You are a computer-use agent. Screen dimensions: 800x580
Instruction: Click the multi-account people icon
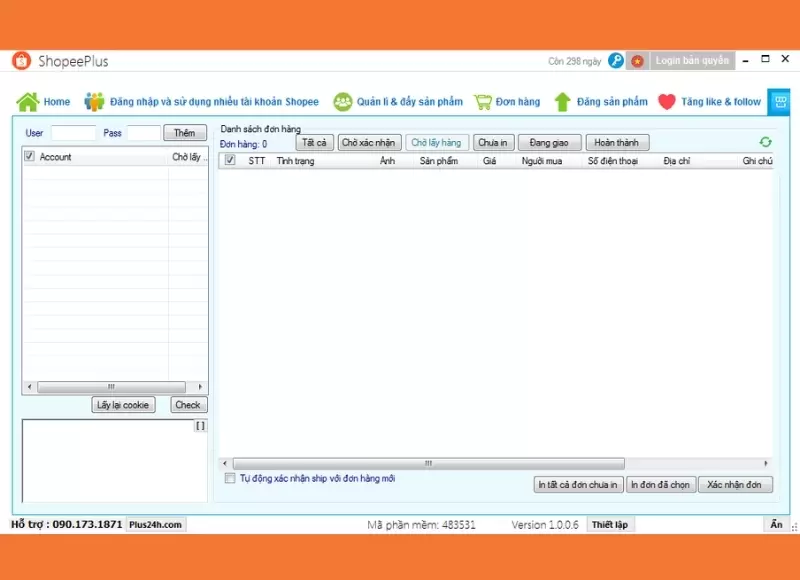pyautogui.click(x=94, y=102)
